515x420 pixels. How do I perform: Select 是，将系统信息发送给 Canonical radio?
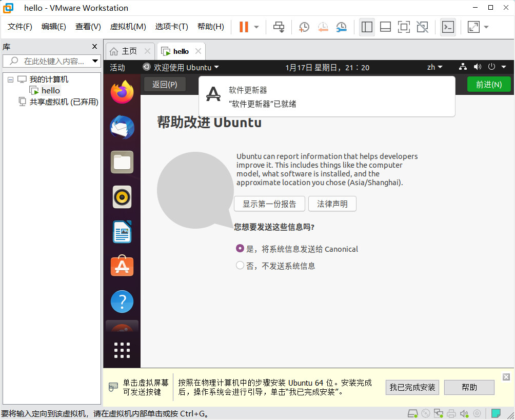pyautogui.click(x=240, y=249)
